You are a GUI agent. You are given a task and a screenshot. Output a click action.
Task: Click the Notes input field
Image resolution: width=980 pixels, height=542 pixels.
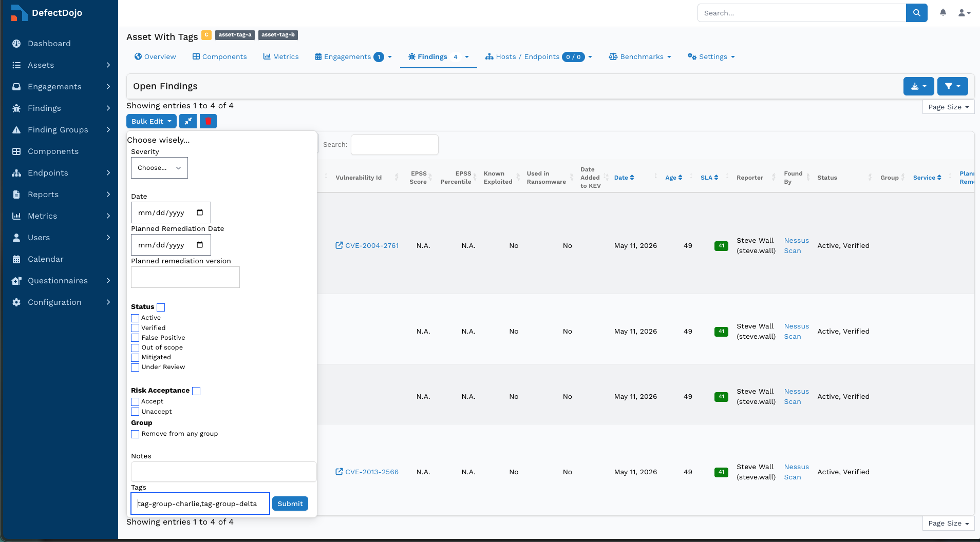pyautogui.click(x=223, y=472)
